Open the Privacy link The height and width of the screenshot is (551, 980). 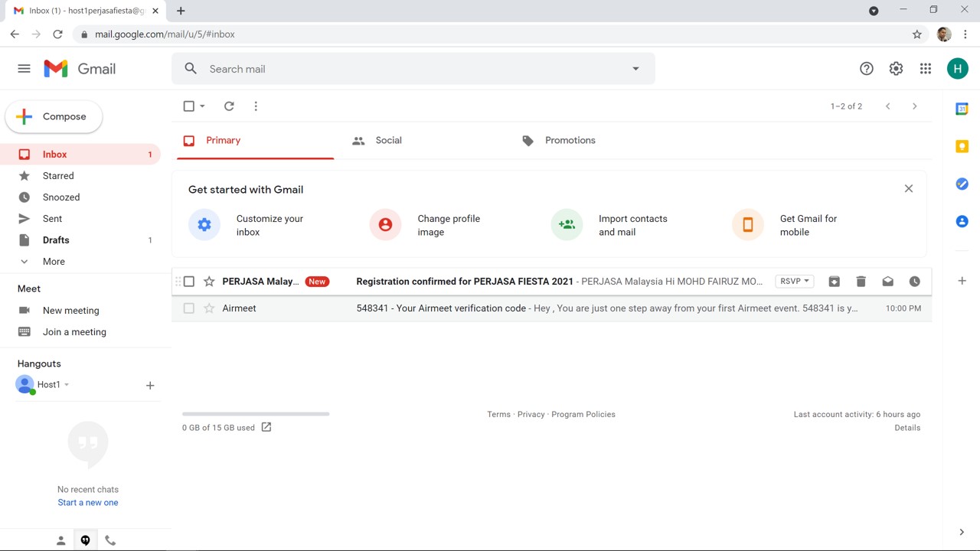[x=531, y=414]
